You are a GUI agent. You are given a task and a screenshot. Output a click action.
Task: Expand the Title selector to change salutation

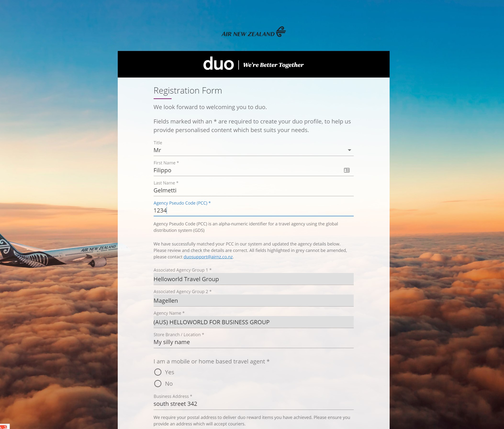coord(253,150)
